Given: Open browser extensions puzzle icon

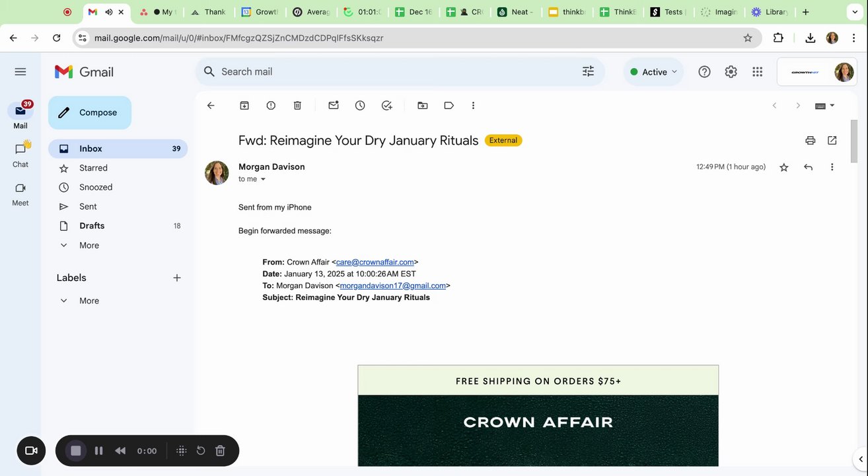Looking at the screenshot, I should click(778, 38).
